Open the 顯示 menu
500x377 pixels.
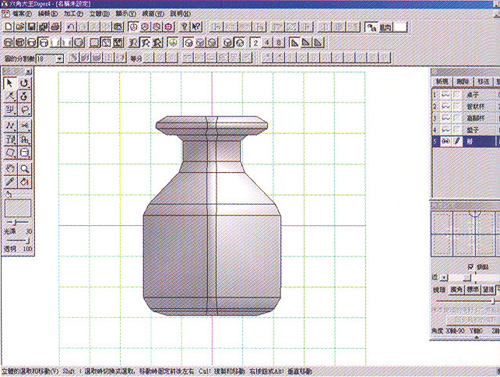pos(126,14)
